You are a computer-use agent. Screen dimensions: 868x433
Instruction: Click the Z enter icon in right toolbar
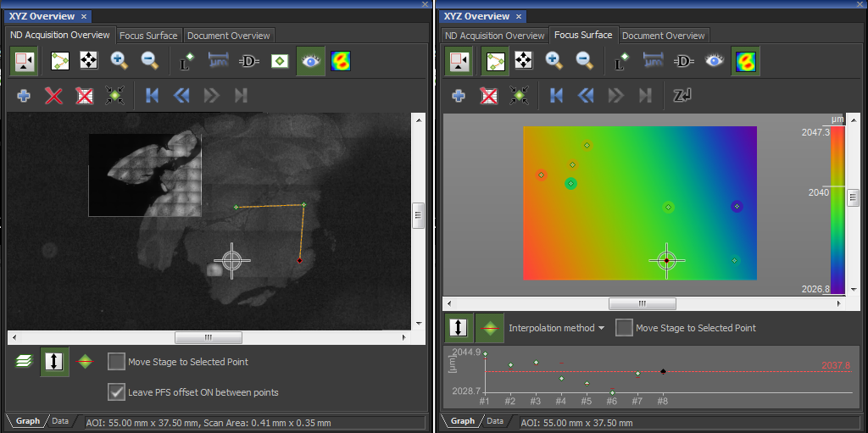pyautogui.click(x=682, y=96)
